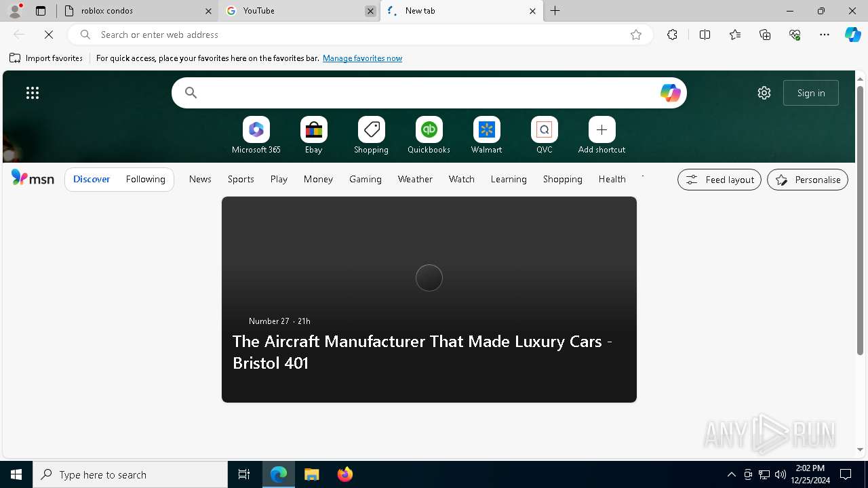Image resolution: width=868 pixels, height=488 pixels.
Task: Open the Copilot sidebar icon
Action: point(853,35)
